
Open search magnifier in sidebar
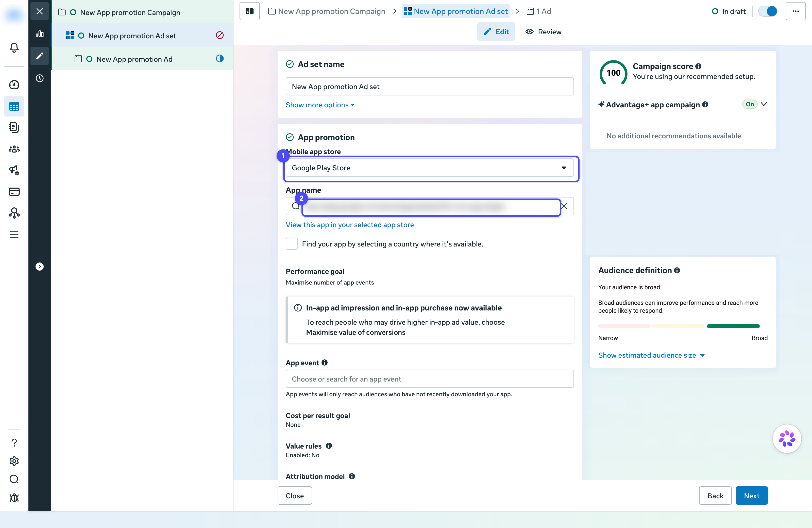[x=14, y=479]
